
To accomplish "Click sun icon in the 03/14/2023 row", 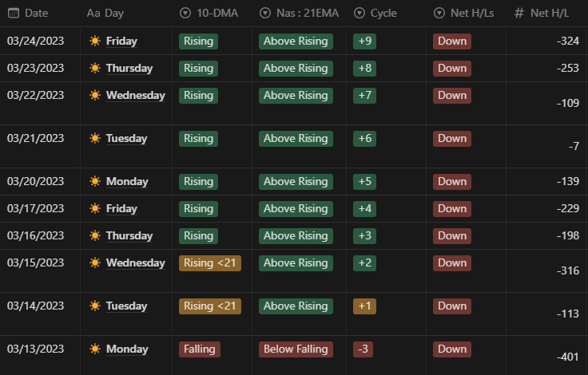I will pyautogui.click(x=95, y=306).
